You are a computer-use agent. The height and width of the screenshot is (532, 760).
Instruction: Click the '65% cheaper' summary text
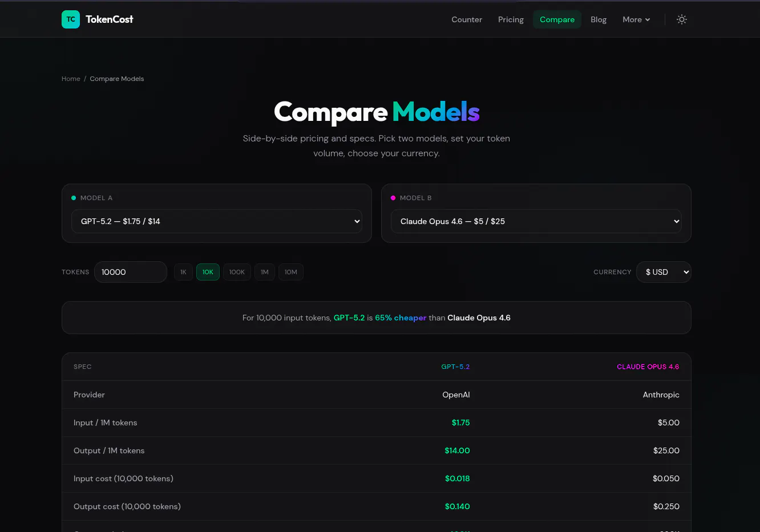401,318
